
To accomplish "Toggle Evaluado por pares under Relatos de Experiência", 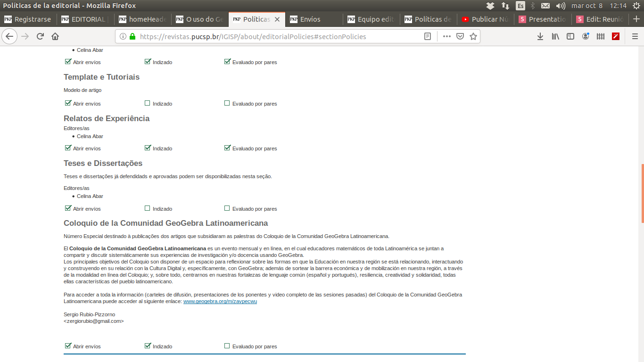I will pos(227,148).
